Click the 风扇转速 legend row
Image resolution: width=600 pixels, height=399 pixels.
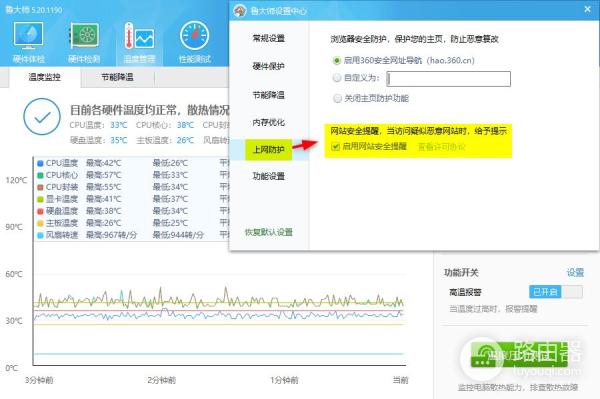click(x=132, y=235)
